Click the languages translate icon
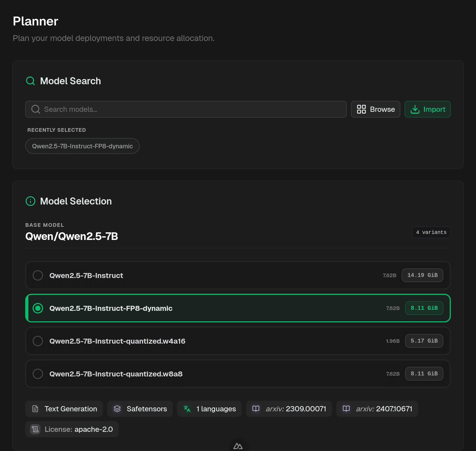The height and width of the screenshot is (451, 476). coord(187,409)
